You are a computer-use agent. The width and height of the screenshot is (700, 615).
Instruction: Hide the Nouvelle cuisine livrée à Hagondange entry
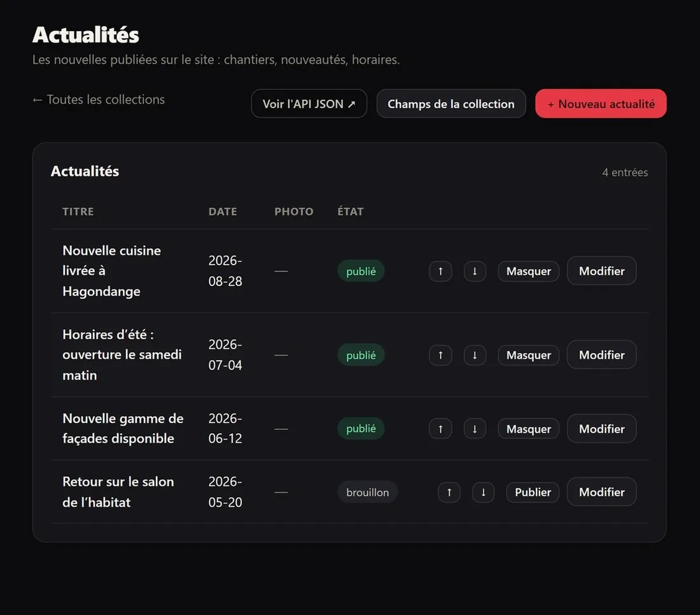tap(529, 272)
